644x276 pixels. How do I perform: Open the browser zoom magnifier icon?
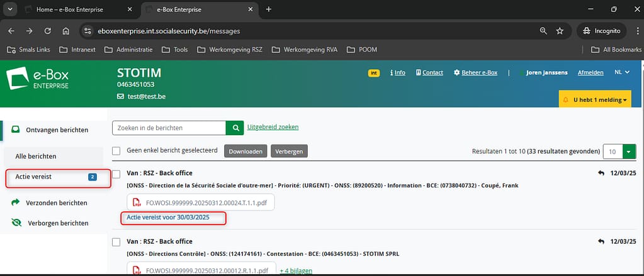pyautogui.click(x=543, y=31)
